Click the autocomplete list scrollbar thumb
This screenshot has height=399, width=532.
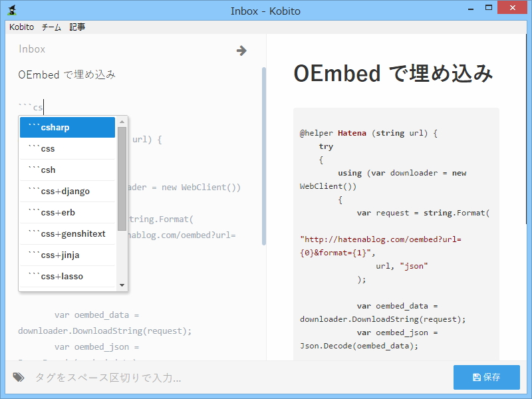[122, 179]
